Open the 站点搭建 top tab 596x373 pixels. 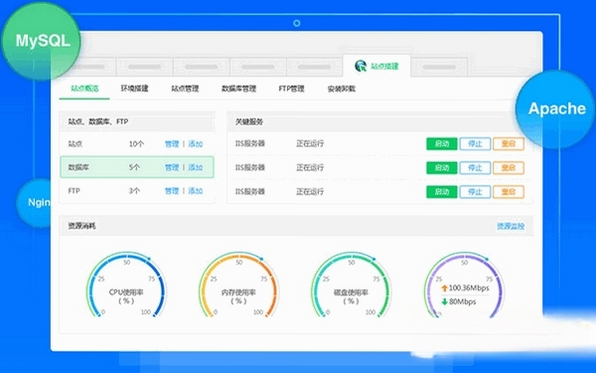(x=377, y=66)
